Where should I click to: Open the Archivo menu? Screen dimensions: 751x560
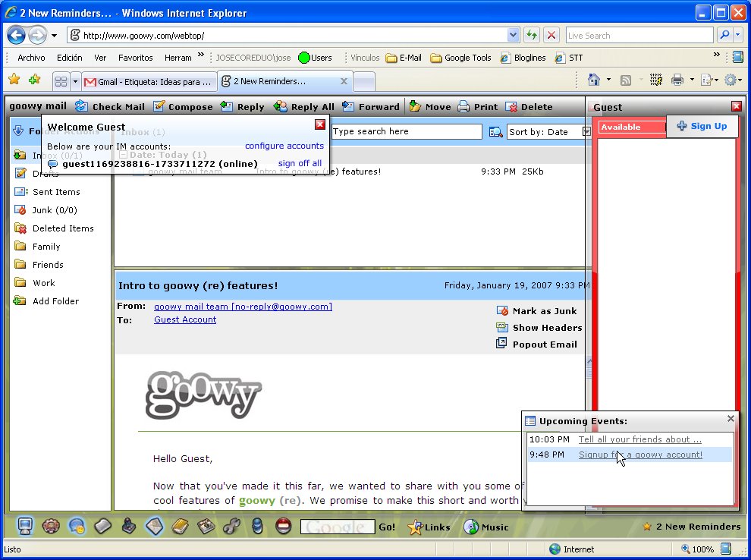click(31, 58)
